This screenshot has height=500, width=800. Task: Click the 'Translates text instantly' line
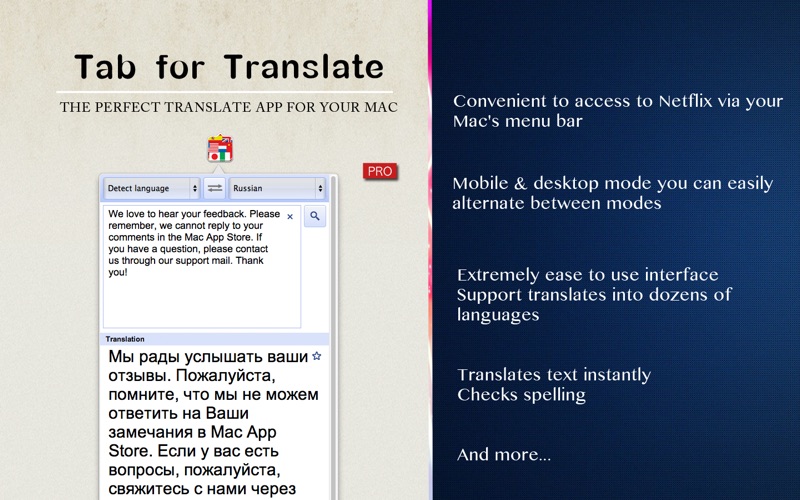(x=554, y=375)
